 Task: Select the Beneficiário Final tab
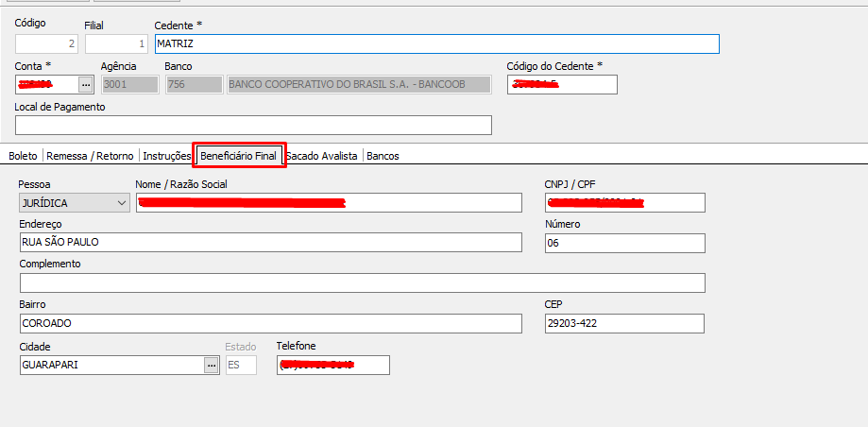coord(239,156)
